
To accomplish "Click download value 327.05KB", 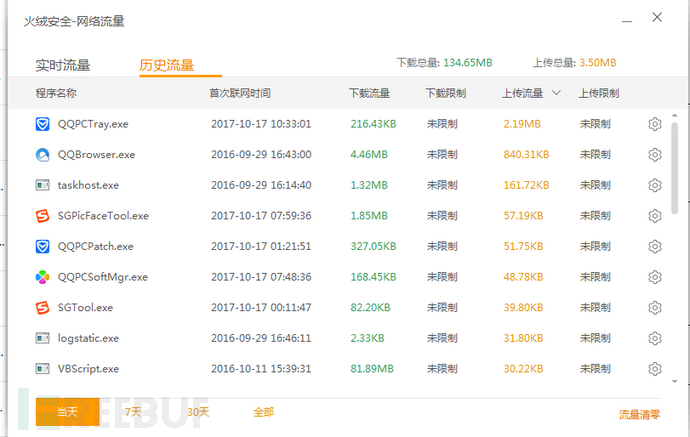I will tap(373, 246).
